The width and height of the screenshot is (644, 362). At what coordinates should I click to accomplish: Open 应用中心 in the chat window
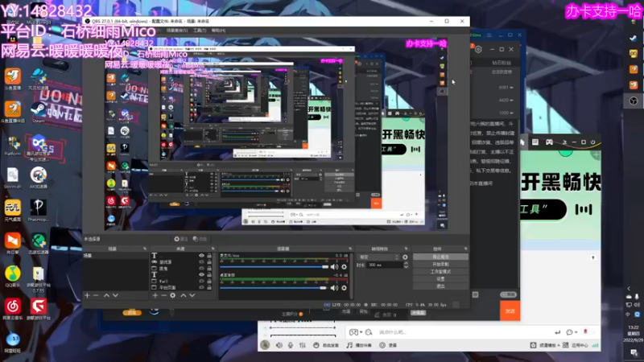click(576, 346)
